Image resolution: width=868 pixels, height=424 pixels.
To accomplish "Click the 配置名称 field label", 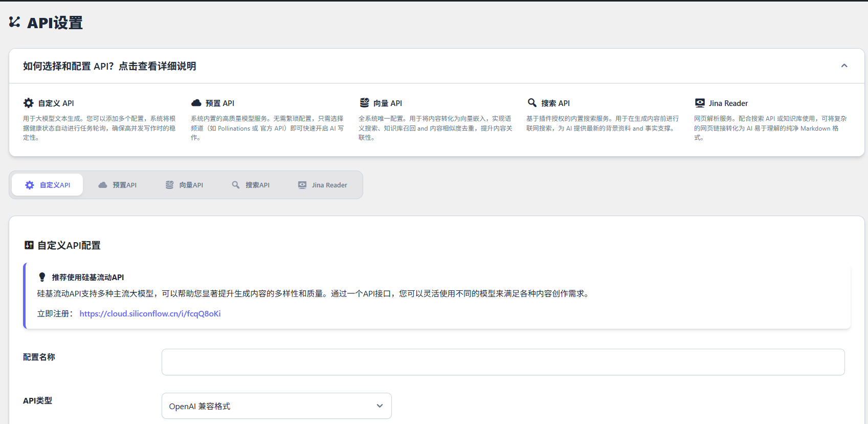I will click(39, 357).
